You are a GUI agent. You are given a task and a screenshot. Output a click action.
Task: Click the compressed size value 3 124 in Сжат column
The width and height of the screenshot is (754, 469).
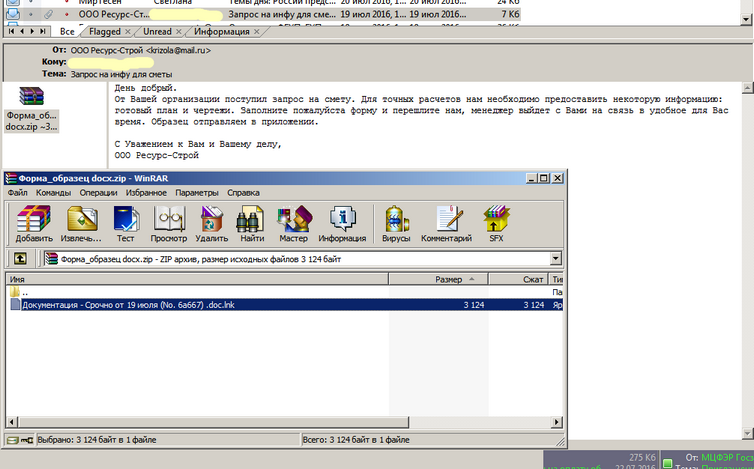[534, 305]
